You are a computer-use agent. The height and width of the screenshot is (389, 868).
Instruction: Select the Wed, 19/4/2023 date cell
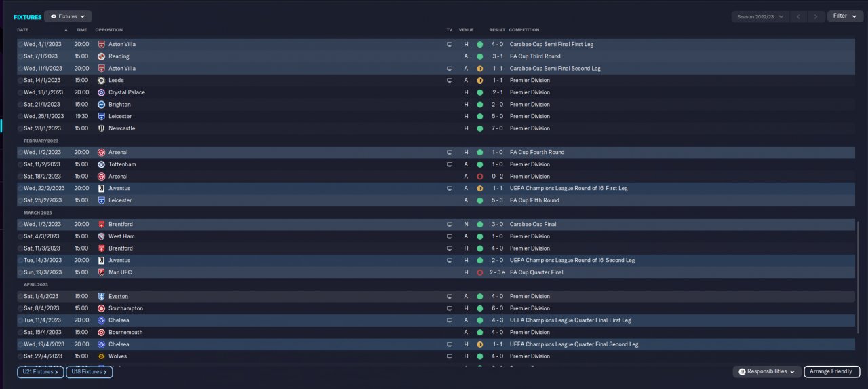click(x=43, y=344)
